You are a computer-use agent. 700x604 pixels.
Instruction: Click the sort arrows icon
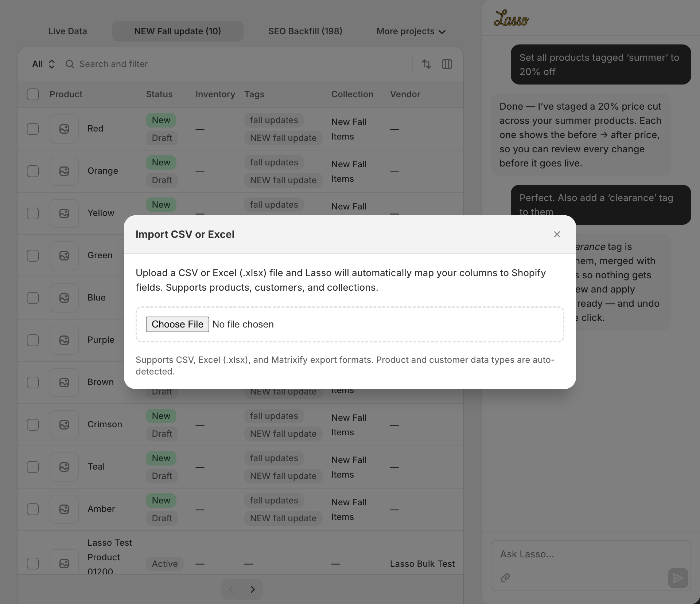pos(427,64)
